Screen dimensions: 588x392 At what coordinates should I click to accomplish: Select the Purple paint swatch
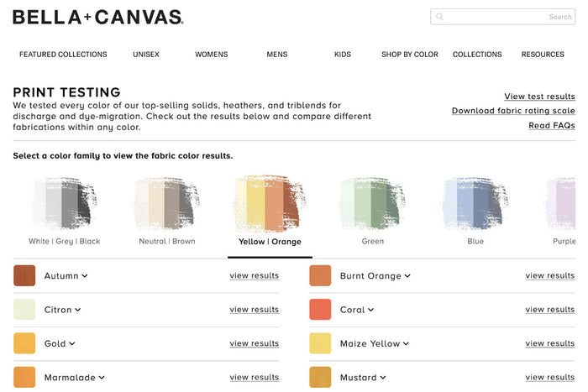click(561, 203)
